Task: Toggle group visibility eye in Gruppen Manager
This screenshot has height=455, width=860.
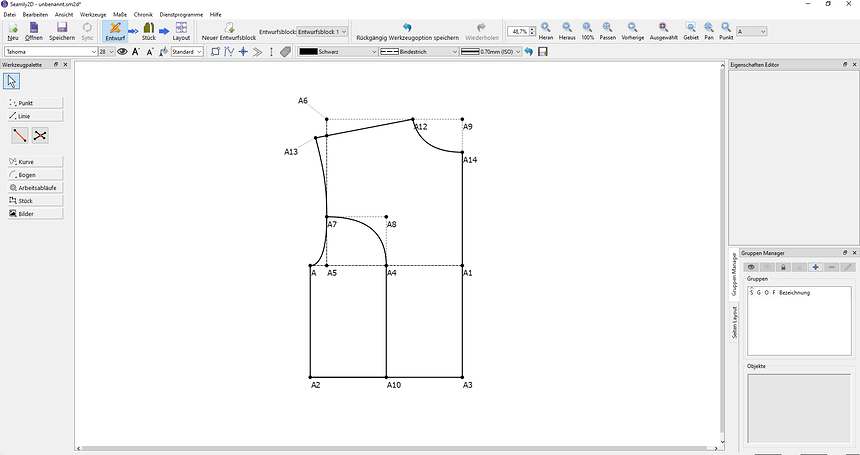Action: pos(751,267)
